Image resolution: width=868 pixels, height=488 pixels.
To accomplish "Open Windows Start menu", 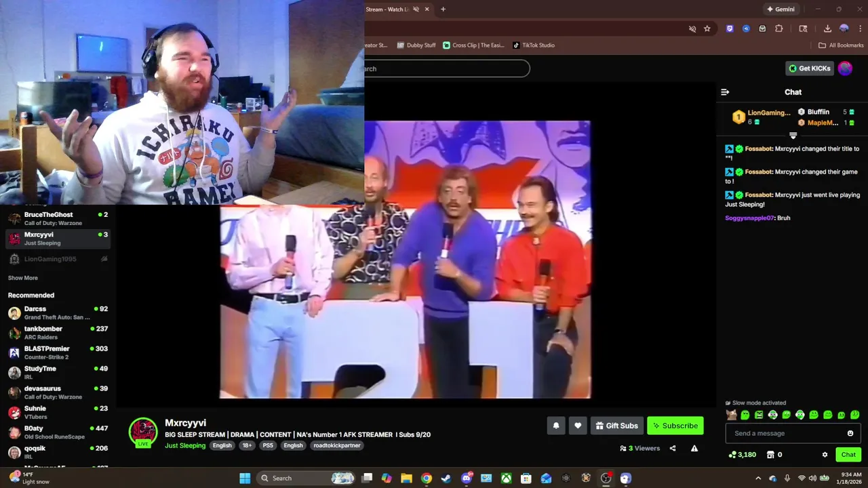I will point(245,478).
